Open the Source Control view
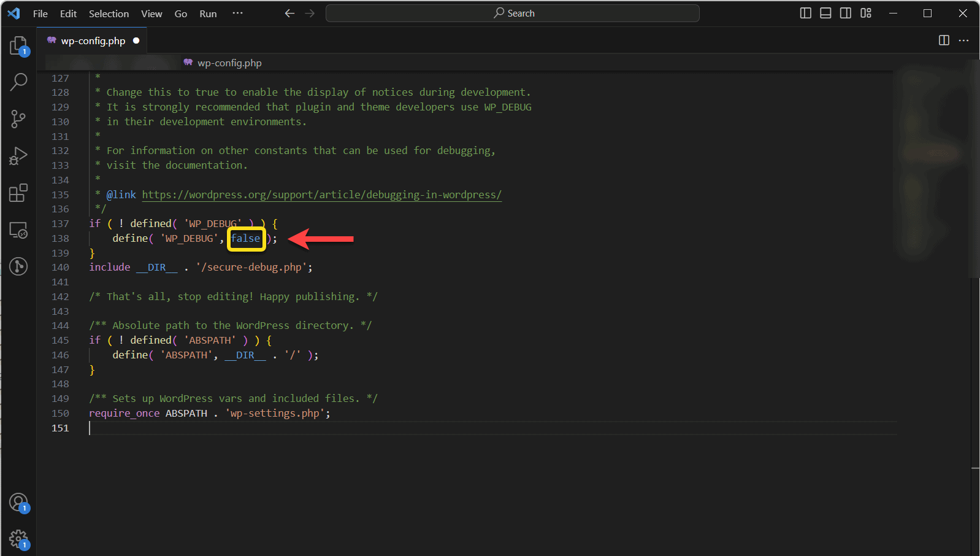 tap(18, 119)
